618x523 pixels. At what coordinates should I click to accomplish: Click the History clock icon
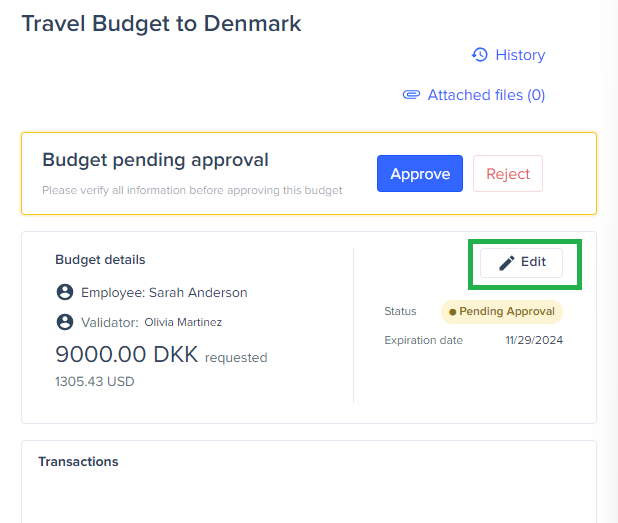point(480,55)
